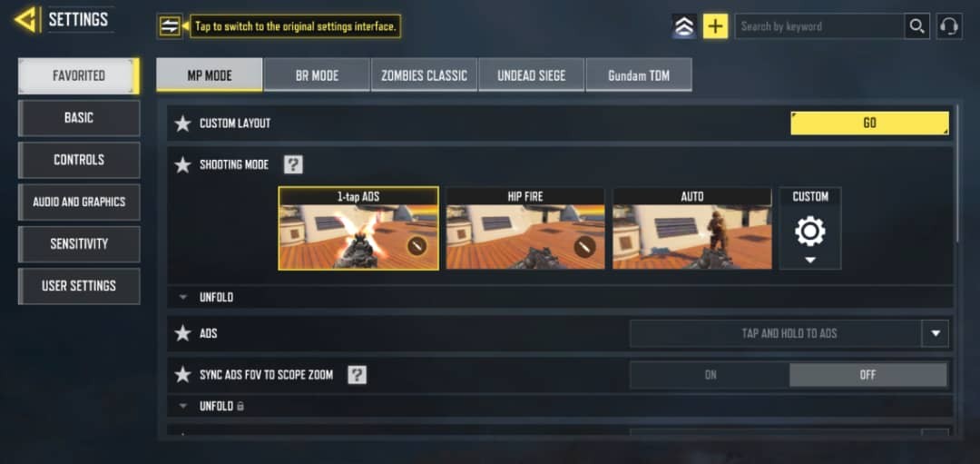Click the yellow GO button

pyautogui.click(x=869, y=123)
